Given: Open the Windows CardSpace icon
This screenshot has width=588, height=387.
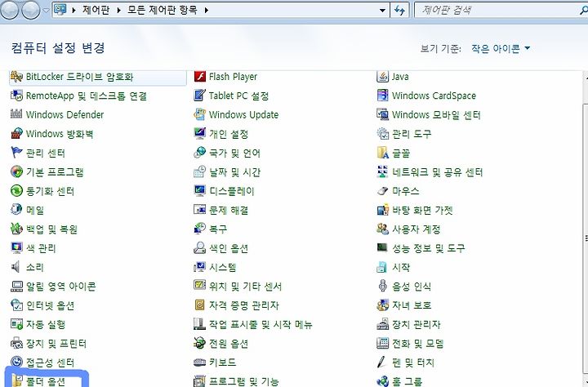Looking at the screenshot, I should (x=382, y=96).
